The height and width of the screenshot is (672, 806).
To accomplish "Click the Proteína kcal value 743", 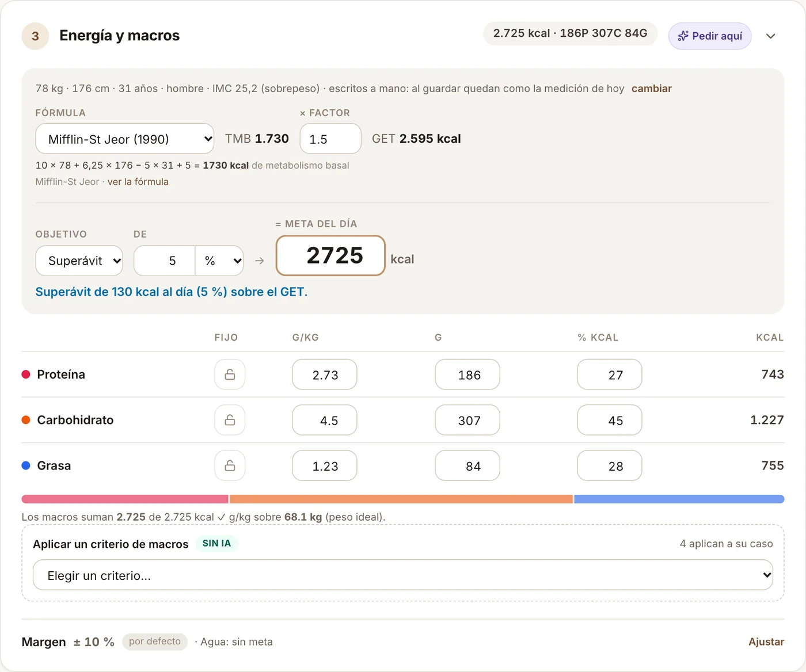I will coord(773,375).
